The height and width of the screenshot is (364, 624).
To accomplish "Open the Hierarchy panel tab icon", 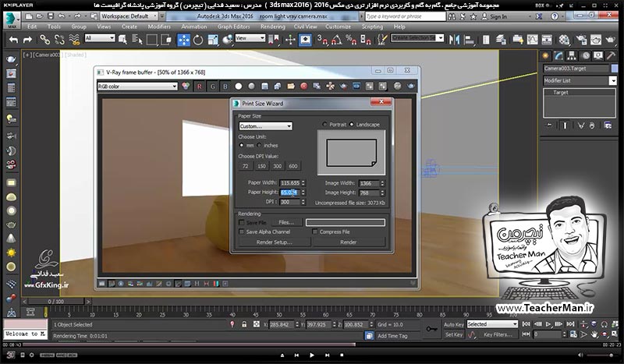I will pos(572,55).
